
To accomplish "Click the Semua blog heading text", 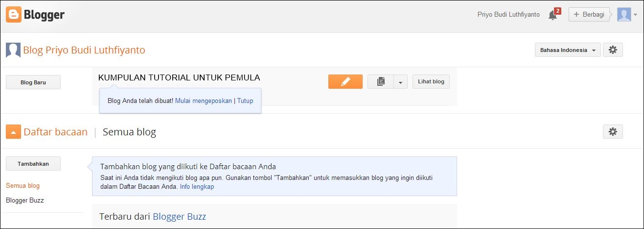I will [x=129, y=132].
